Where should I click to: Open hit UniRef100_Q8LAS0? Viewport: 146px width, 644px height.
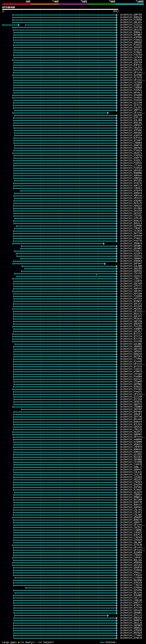[x=131, y=22]
